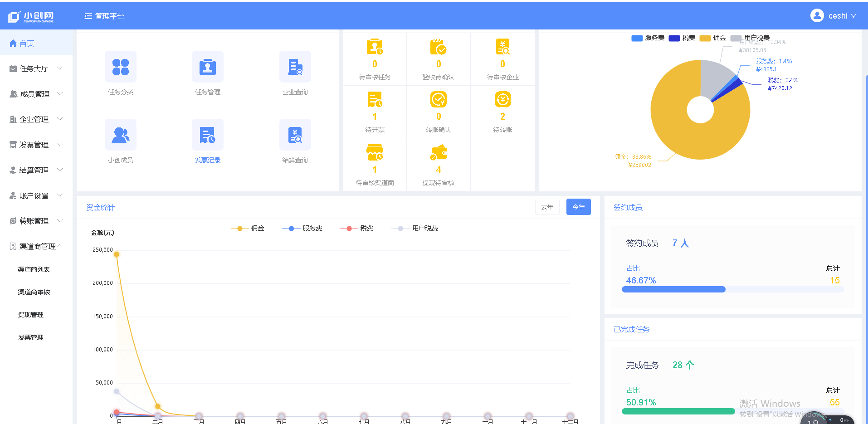Switch fund statistics to 去年
Screen dimensions: 868x424
(547, 207)
